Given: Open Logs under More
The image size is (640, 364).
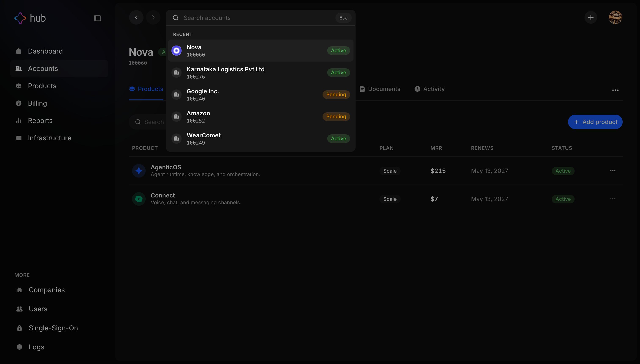Looking at the screenshot, I should 59,347.
